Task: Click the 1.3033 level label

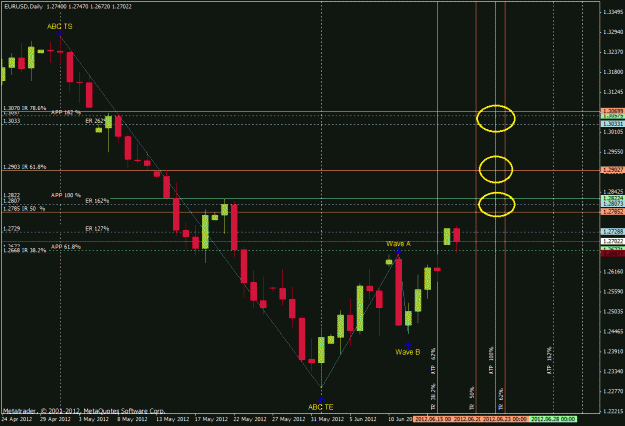Action: click(12, 121)
